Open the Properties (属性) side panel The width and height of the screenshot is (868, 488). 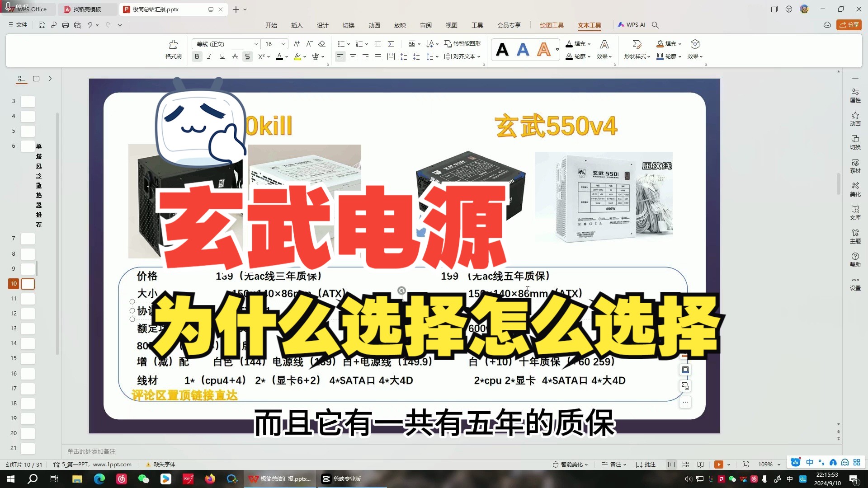(855, 95)
